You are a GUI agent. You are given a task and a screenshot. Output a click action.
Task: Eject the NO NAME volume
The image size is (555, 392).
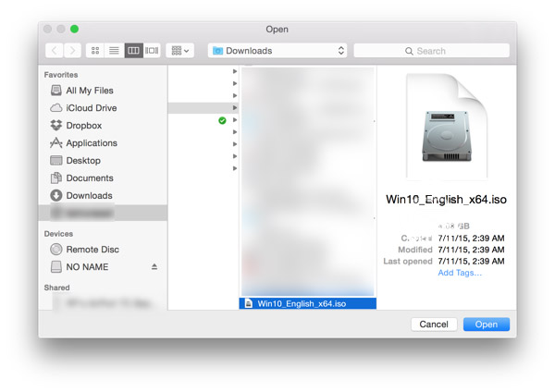(154, 267)
